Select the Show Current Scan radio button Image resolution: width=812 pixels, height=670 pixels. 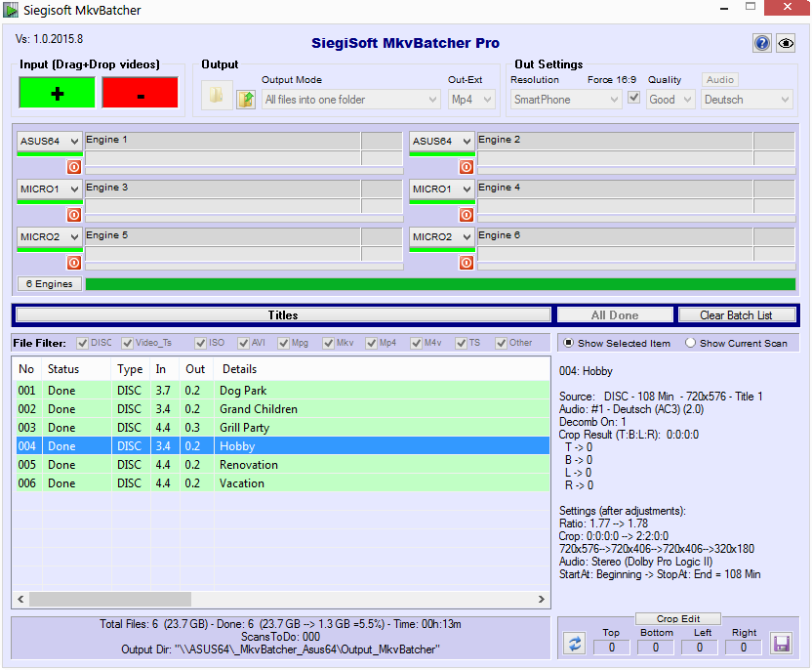690,344
